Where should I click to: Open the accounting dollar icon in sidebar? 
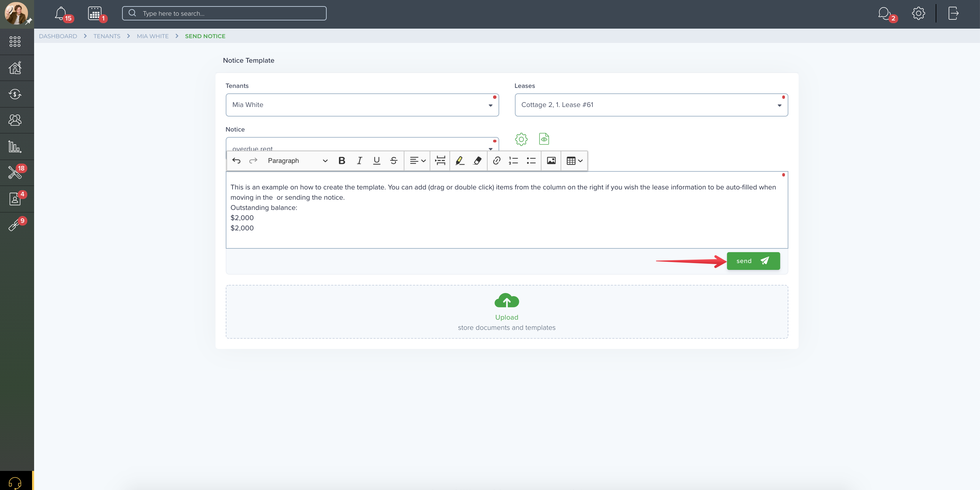(15, 94)
